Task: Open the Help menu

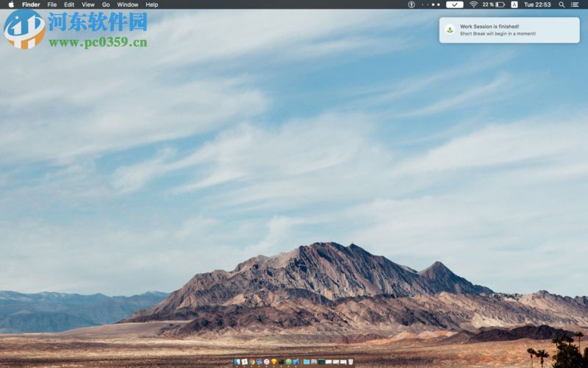Action: coord(151,4)
